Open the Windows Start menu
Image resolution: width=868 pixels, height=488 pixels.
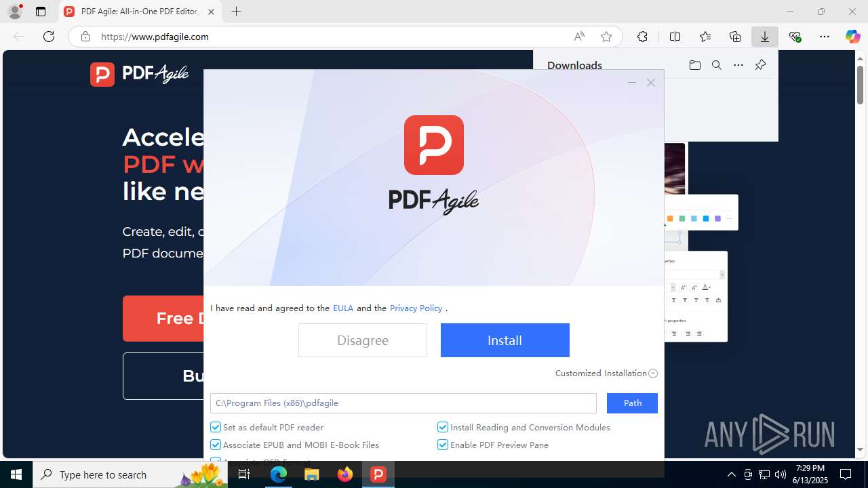point(16,474)
